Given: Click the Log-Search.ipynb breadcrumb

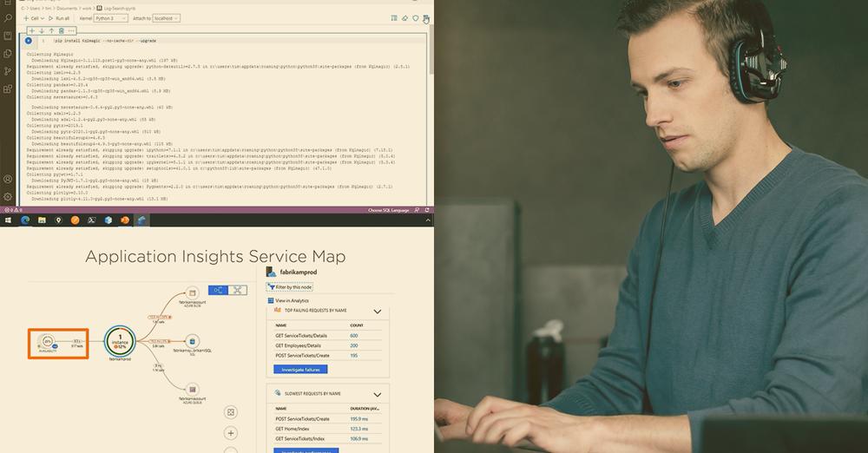Looking at the screenshot, I should [115, 9].
